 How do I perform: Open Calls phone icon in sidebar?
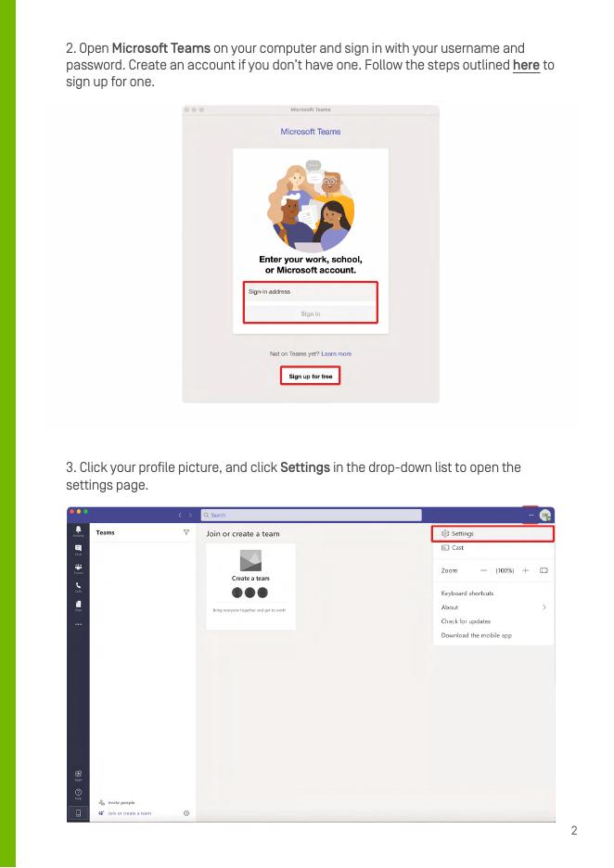[x=78, y=586]
